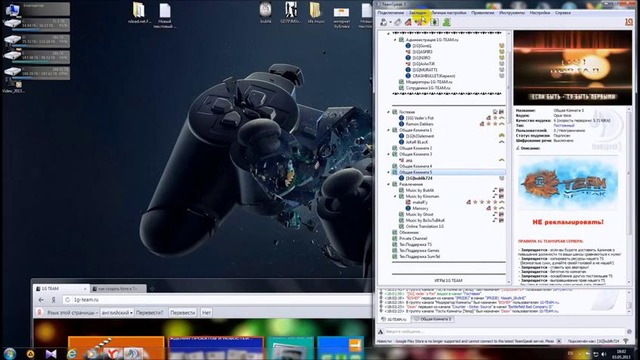Click the 1G-TEAM Speak logo in description
This screenshot has width=640, height=360.
(568, 184)
